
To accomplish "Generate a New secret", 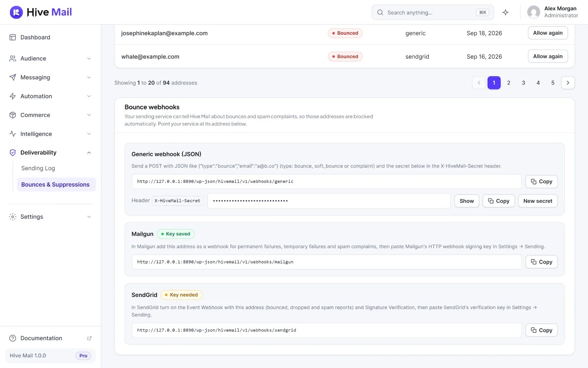I will coord(538,201).
